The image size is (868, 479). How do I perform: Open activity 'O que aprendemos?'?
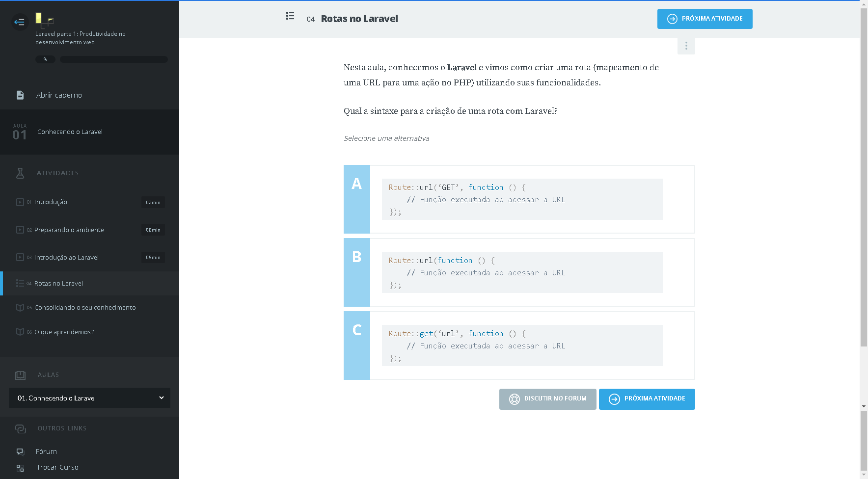click(x=64, y=332)
